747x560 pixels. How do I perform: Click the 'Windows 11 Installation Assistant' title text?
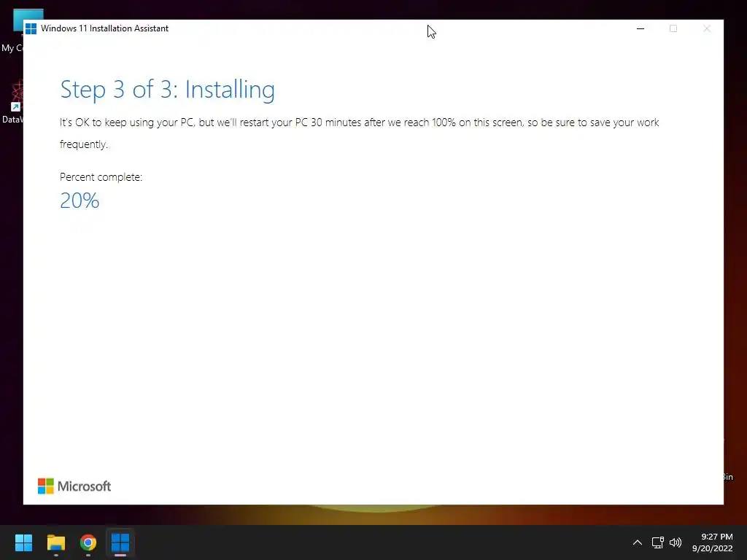[105, 28]
